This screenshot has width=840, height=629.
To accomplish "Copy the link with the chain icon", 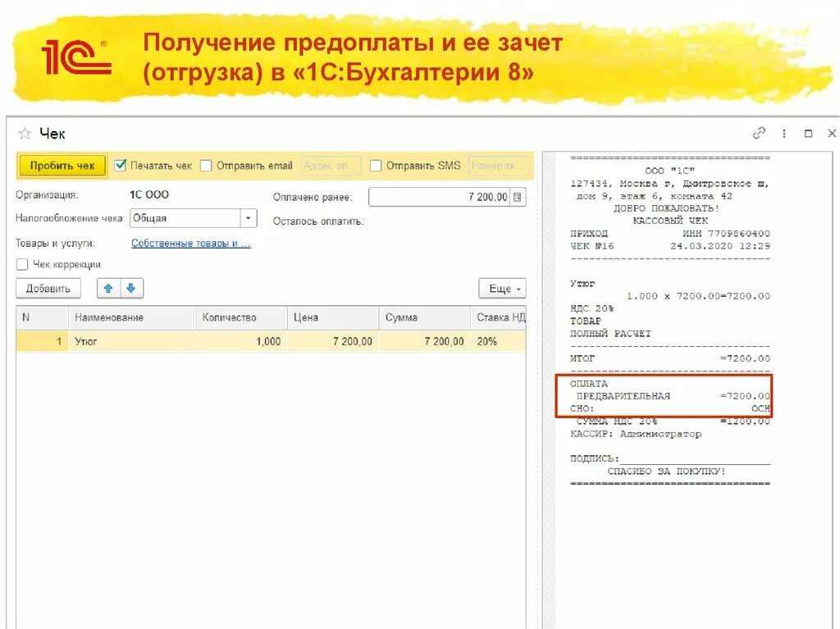I will click(x=759, y=133).
